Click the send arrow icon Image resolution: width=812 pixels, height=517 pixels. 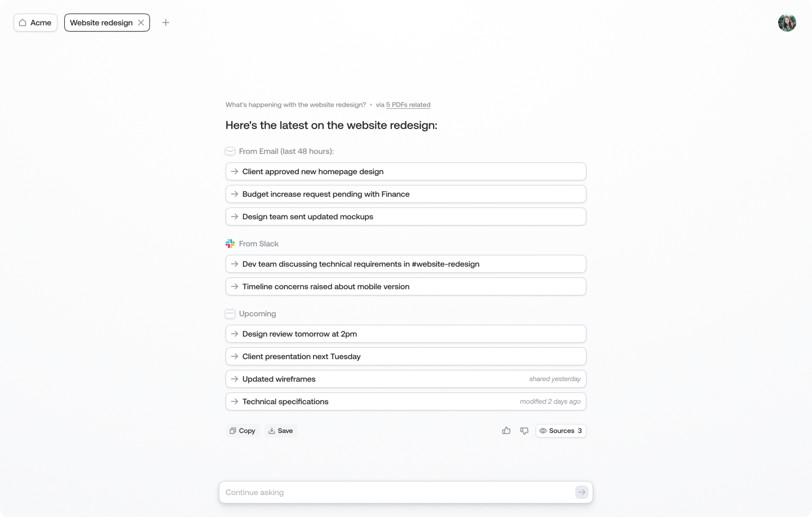coord(582,492)
